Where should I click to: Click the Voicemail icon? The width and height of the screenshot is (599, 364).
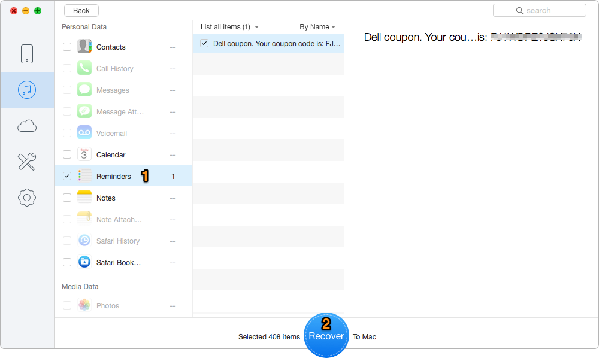84,133
